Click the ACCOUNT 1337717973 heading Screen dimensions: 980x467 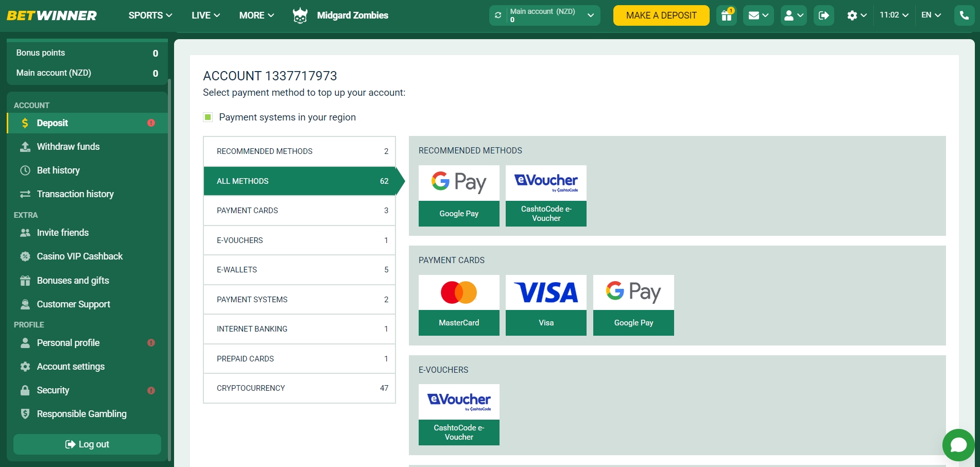click(270, 76)
